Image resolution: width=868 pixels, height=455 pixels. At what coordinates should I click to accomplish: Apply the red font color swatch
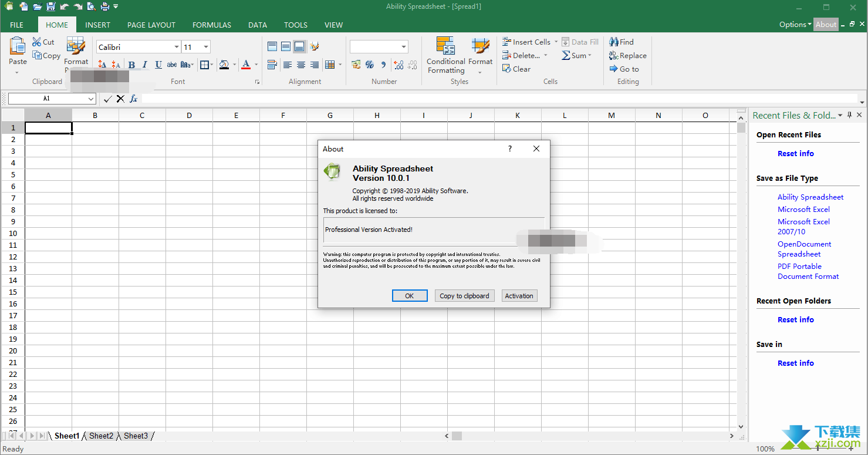click(246, 65)
